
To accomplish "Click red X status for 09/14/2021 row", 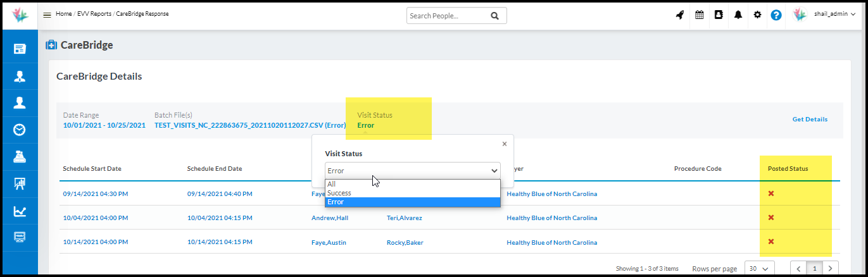I will tap(771, 194).
